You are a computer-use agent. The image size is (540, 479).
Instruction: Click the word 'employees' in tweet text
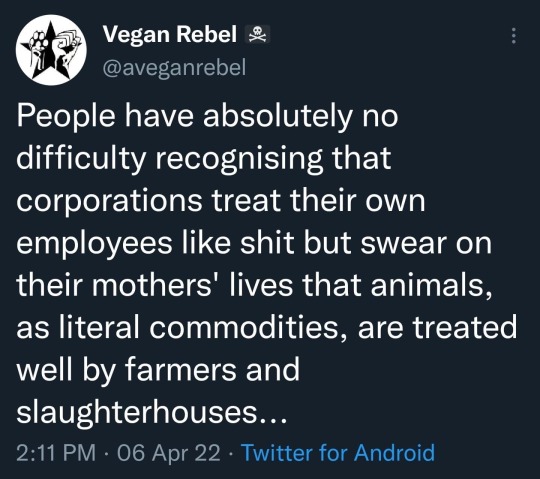coord(94,244)
